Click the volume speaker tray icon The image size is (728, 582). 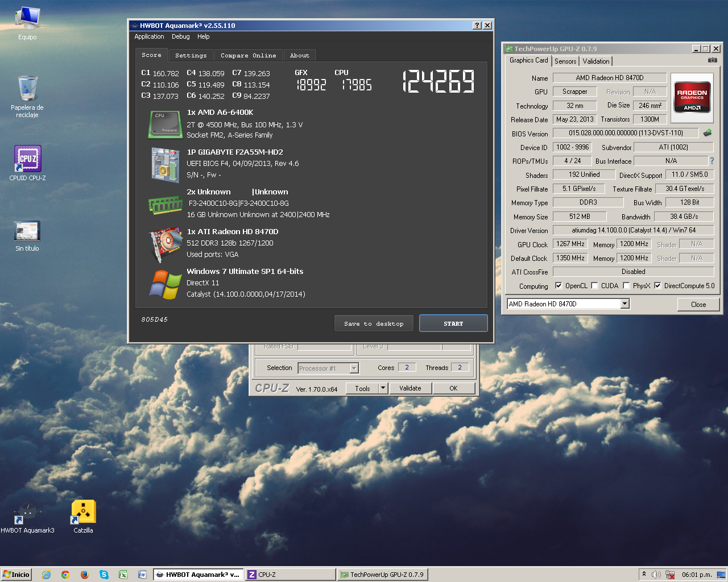coord(656,575)
